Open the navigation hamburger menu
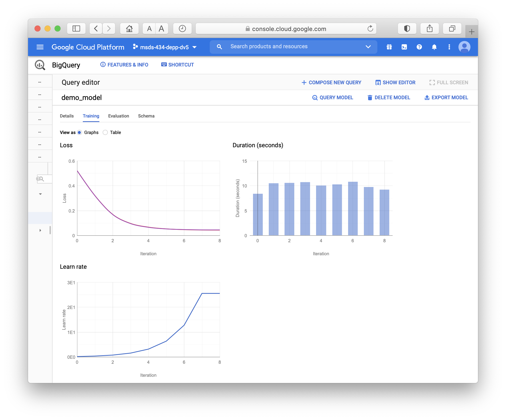Screen dimensions: 506x420 pyautogui.click(x=40, y=47)
